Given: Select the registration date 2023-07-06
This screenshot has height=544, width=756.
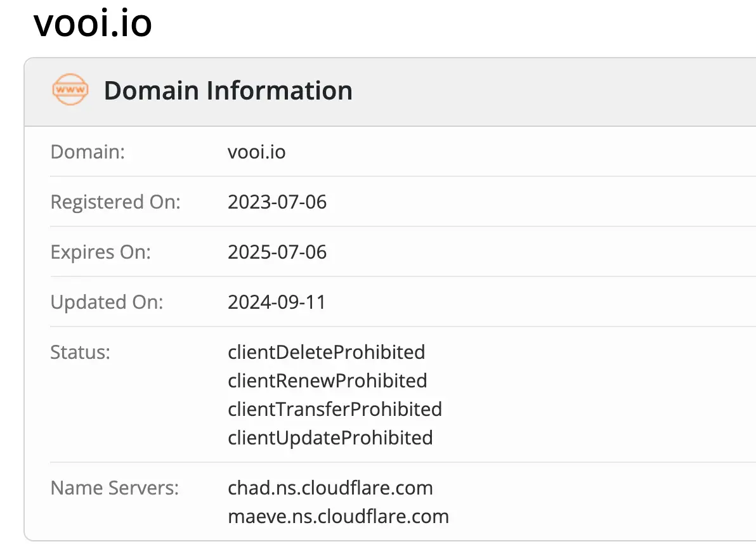Looking at the screenshot, I should coord(277,202).
